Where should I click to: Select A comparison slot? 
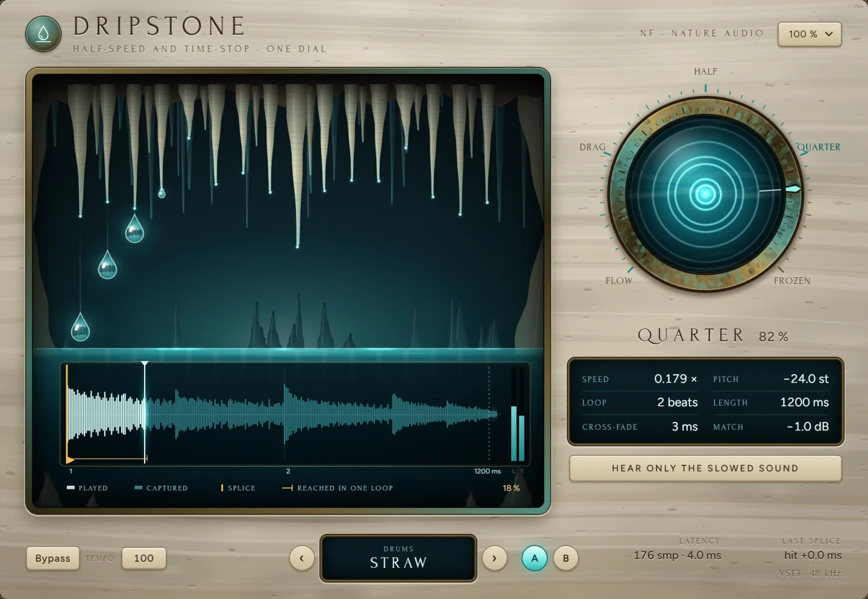tap(535, 558)
